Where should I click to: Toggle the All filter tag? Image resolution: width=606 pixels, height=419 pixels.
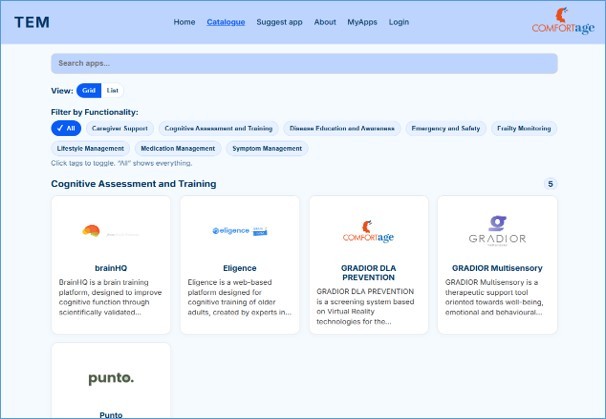[x=66, y=128]
